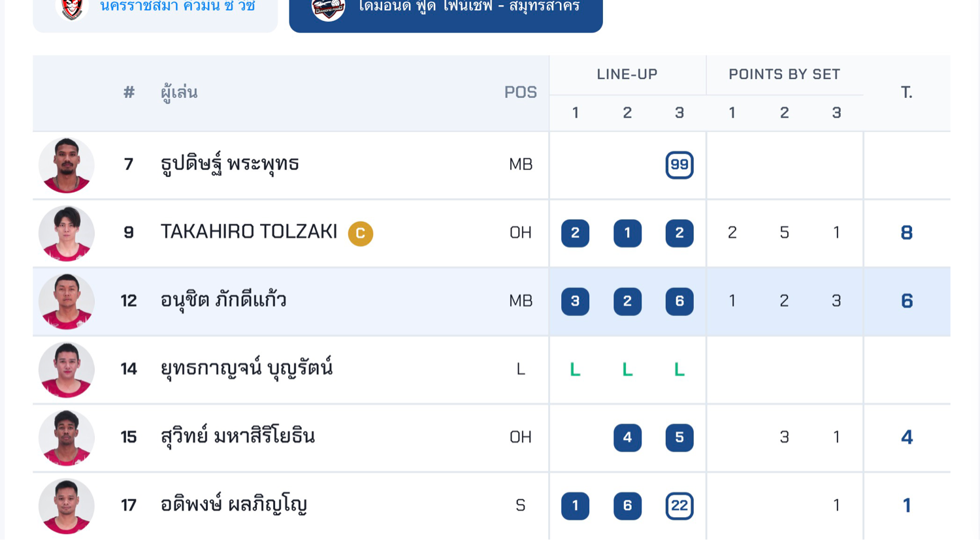
Task: Click the set 1 libero L marker
Action: 575,370
